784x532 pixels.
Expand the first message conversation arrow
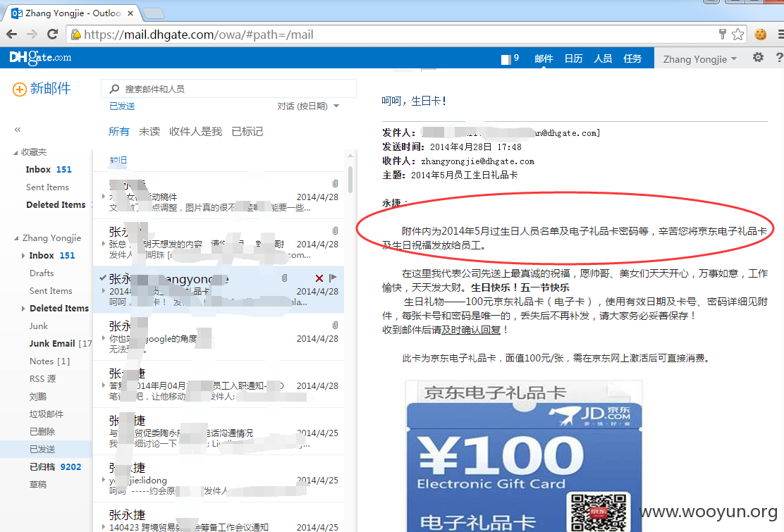(104, 197)
